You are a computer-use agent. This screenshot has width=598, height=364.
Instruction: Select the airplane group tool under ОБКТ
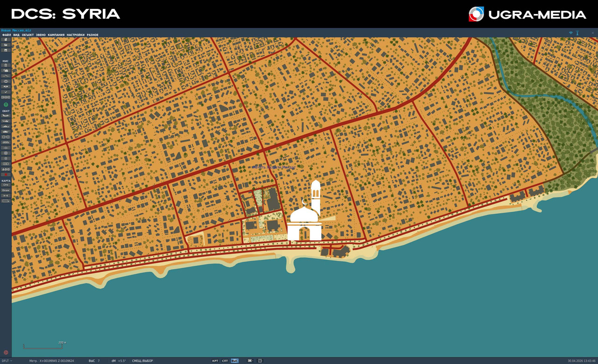click(6, 115)
